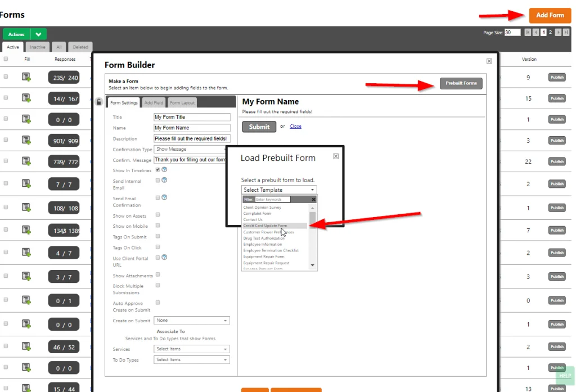Clear the template filter with the X icon
This screenshot has width=576, height=392.
tap(313, 199)
